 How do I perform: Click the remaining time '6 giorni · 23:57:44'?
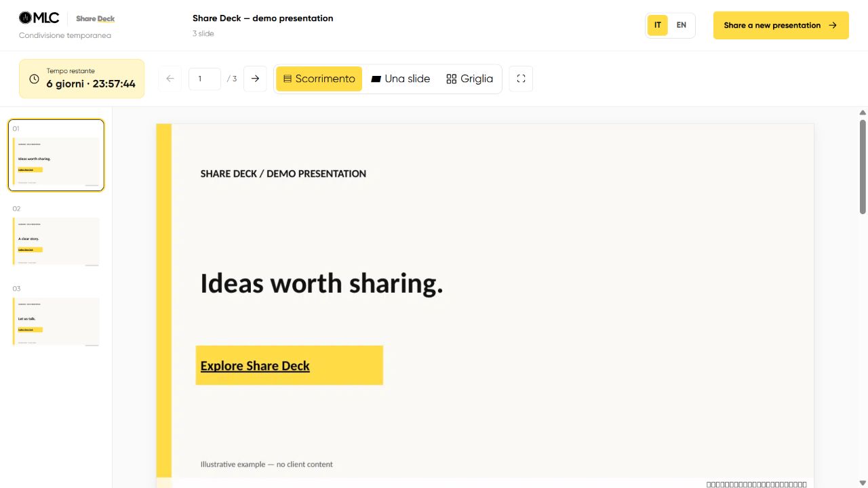[x=91, y=84]
